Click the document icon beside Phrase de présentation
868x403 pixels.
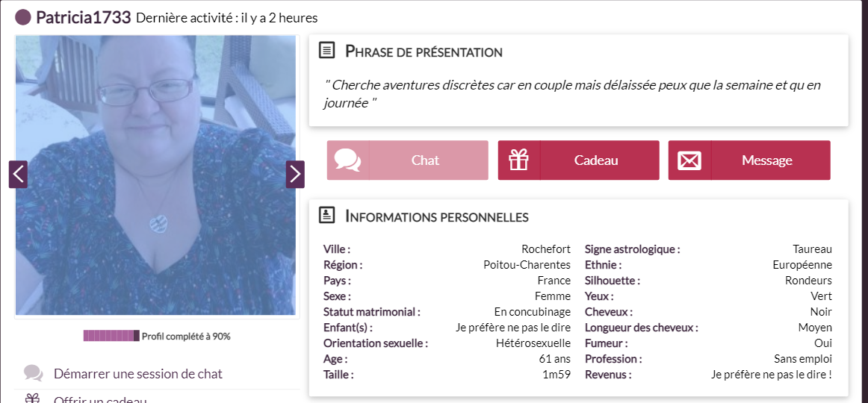(327, 51)
